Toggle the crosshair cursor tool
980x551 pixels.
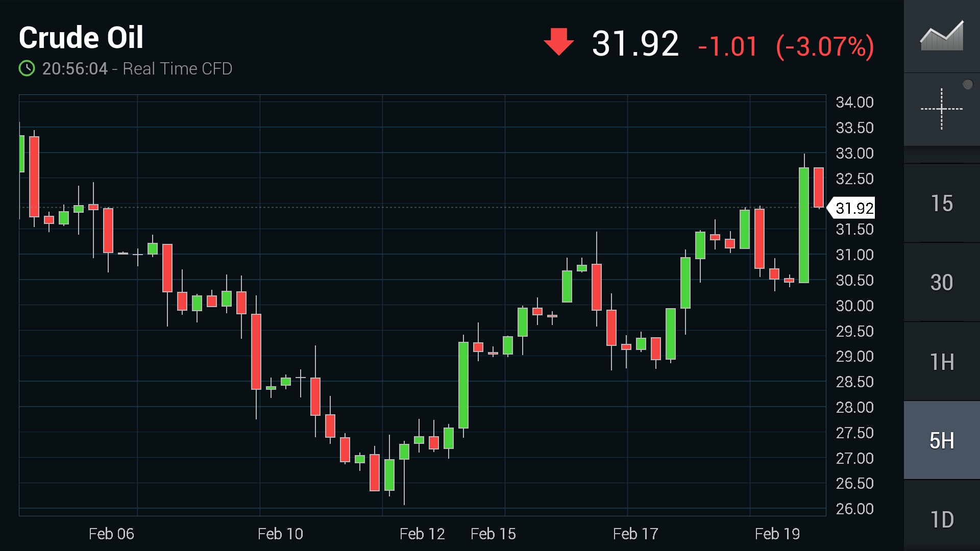942,109
